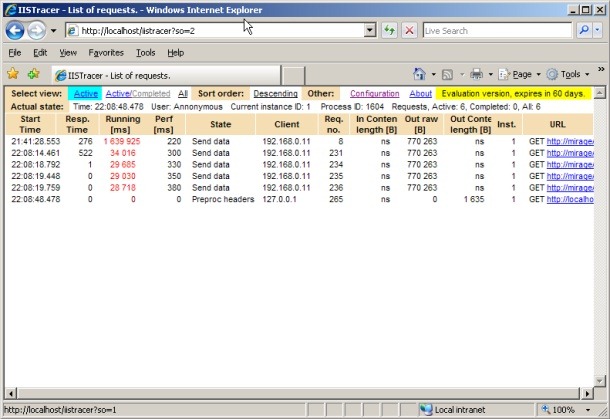Click Add to Favorites star-plus icon
The height and width of the screenshot is (419, 610).
pyautogui.click(x=33, y=74)
